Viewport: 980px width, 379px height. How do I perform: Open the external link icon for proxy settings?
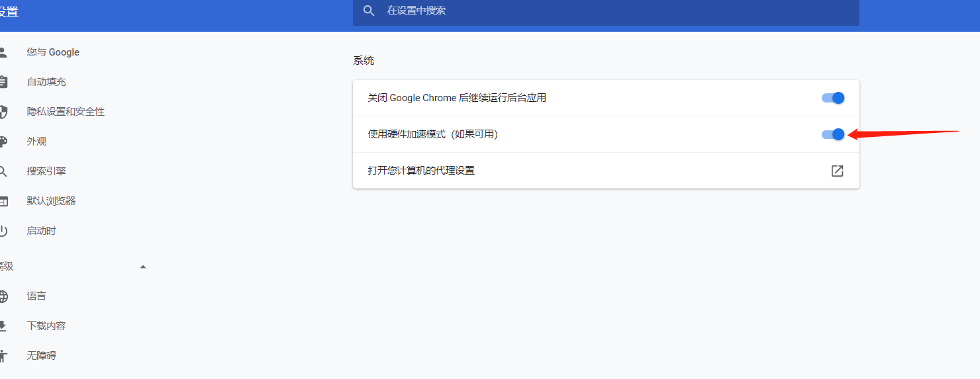coord(837,171)
